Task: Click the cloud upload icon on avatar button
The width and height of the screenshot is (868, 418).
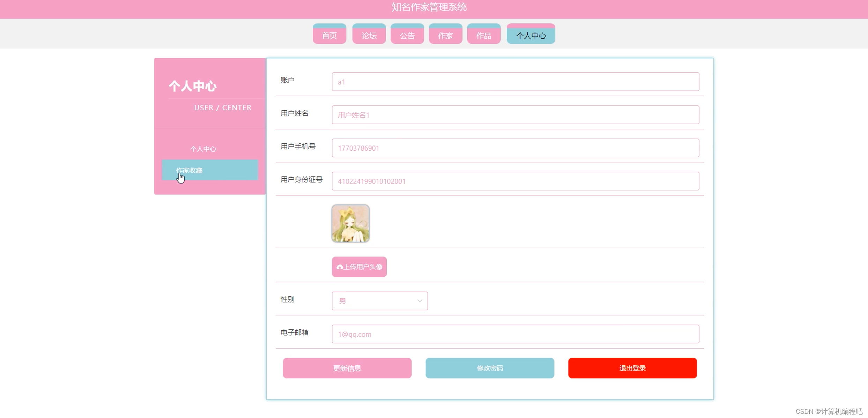Action: click(x=339, y=267)
